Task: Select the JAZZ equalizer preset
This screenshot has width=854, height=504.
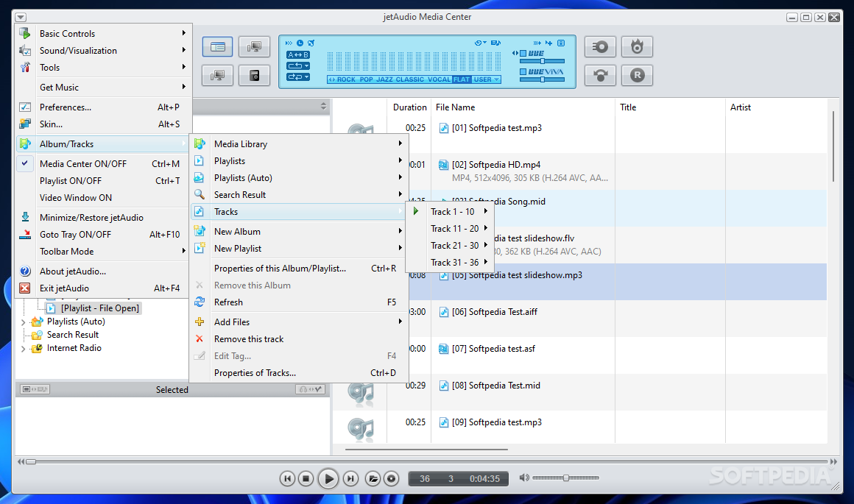Action: tap(384, 79)
